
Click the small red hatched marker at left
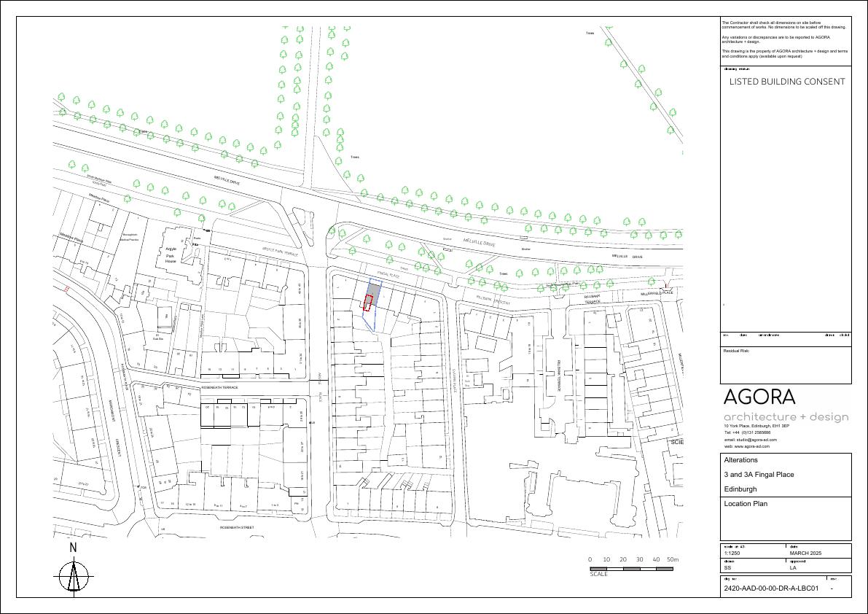[x=66, y=290]
